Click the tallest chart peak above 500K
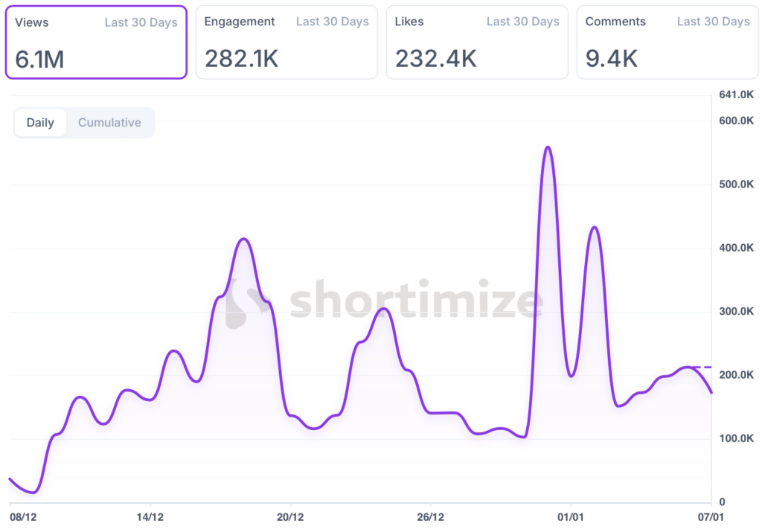 (548, 147)
